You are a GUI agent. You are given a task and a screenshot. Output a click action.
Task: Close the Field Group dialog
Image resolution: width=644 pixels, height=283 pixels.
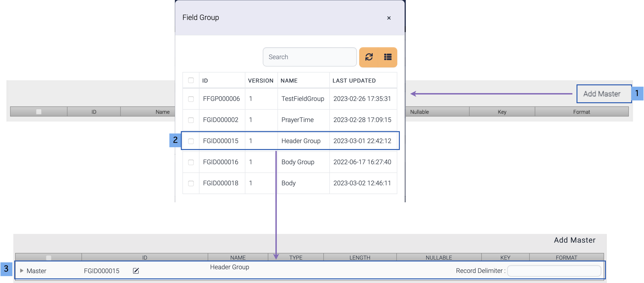pos(389,18)
